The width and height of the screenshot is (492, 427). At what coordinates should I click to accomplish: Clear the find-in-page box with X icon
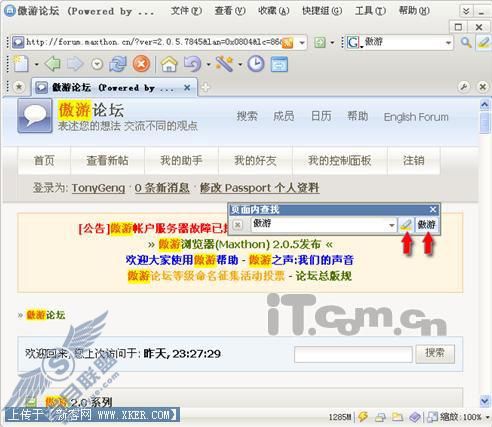[x=238, y=225]
